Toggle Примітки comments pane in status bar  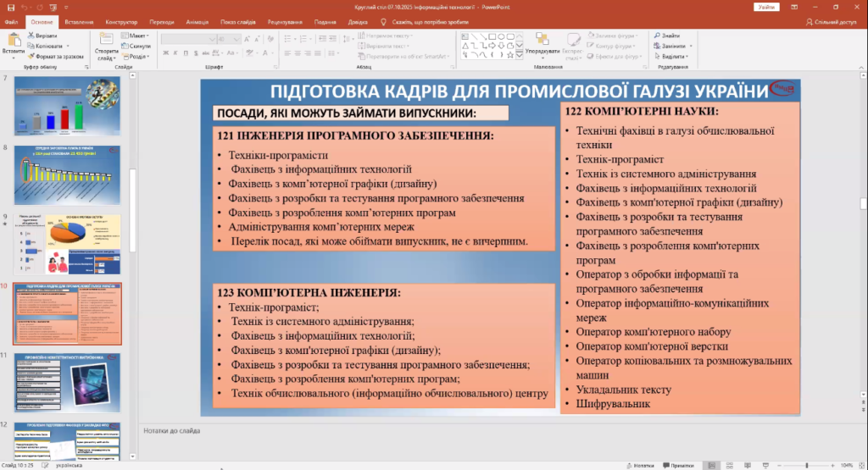pyautogui.click(x=678, y=465)
